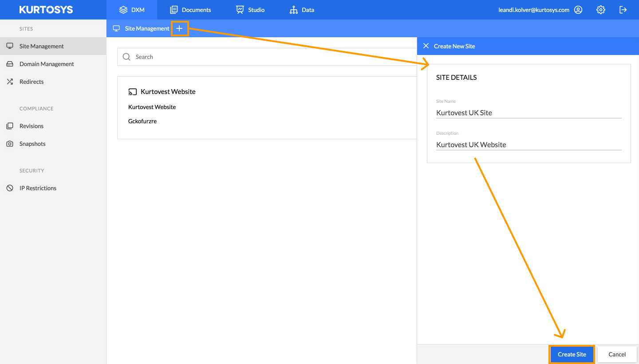Open Domain Management in sidebar

53,64
